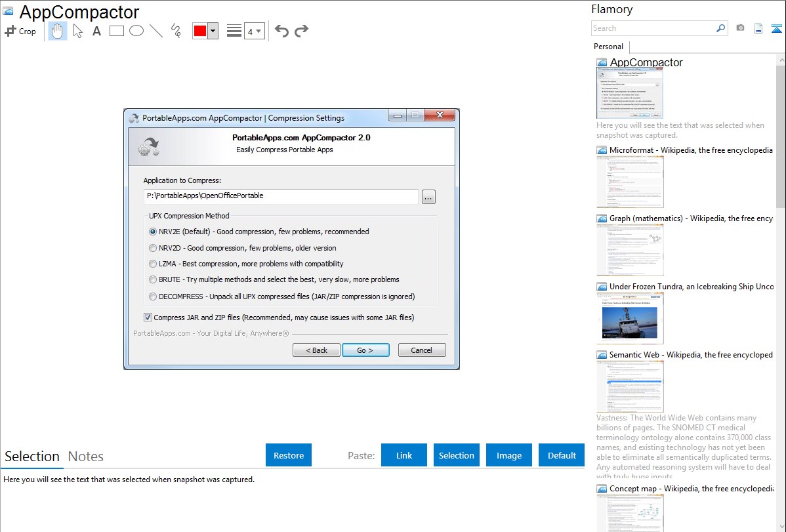Toggle Compress JAR and ZIP files checkbox
The height and width of the screenshot is (532, 786).
[x=148, y=317]
